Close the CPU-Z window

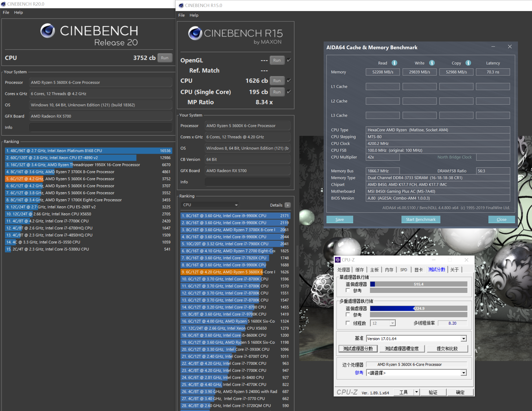(x=466, y=260)
